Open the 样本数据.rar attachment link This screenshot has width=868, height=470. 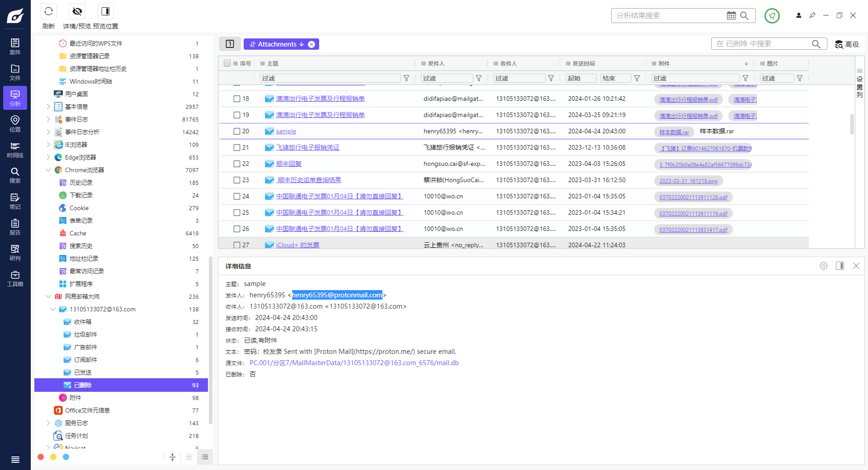(674, 132)
